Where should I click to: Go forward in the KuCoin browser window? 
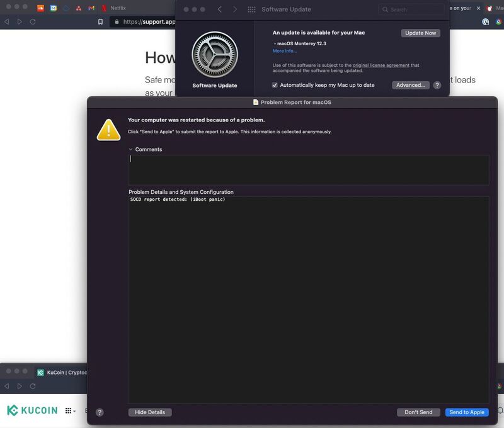click(20, 386)
